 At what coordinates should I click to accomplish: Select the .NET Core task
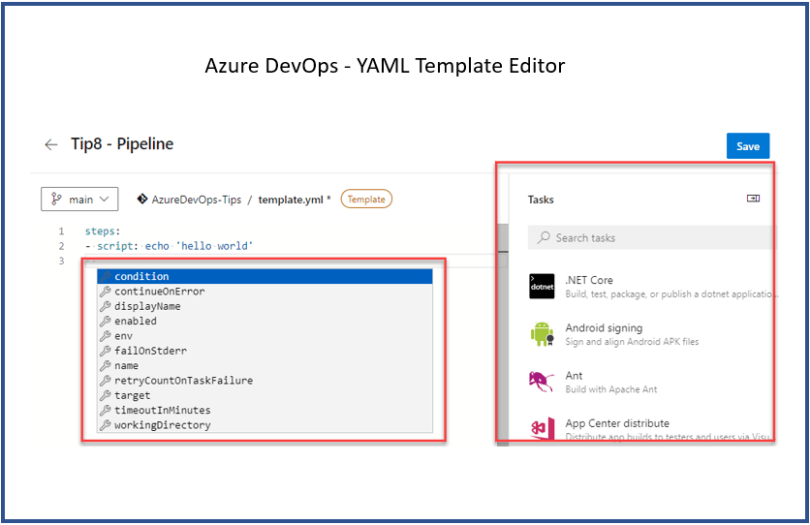tap(651, 287)
